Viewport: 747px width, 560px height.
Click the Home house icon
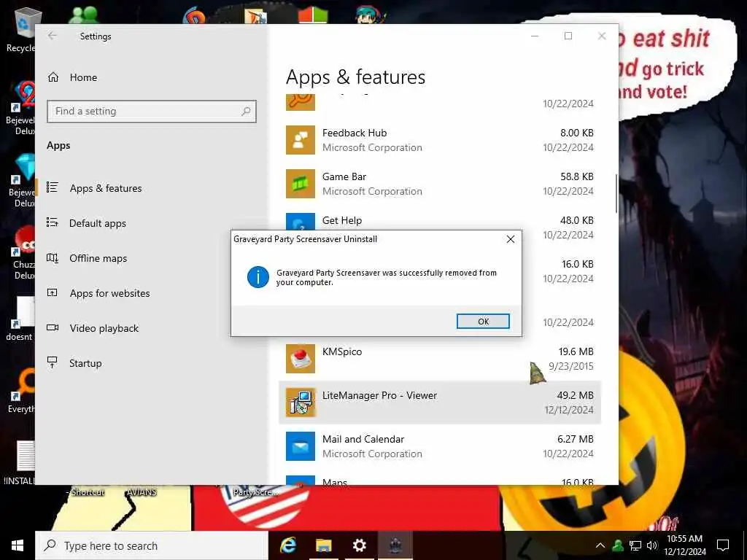pyautogui.click(x=53, y=77)
